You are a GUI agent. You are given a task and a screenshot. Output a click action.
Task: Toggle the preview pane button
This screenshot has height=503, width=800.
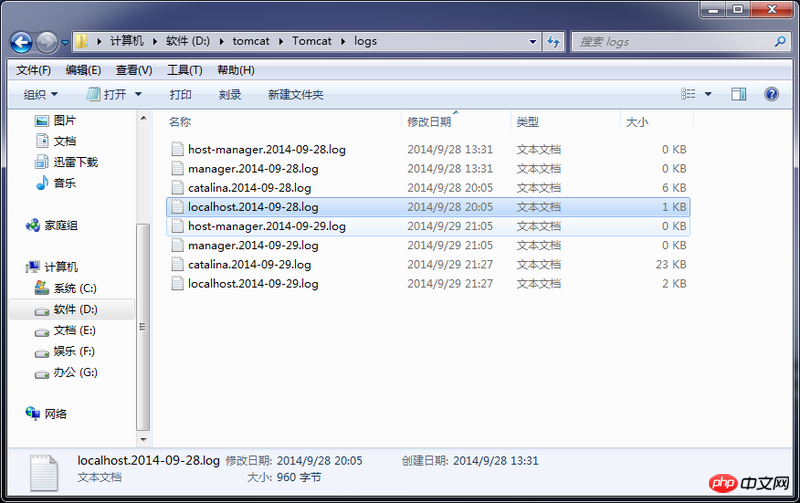[x=738, y=94]
